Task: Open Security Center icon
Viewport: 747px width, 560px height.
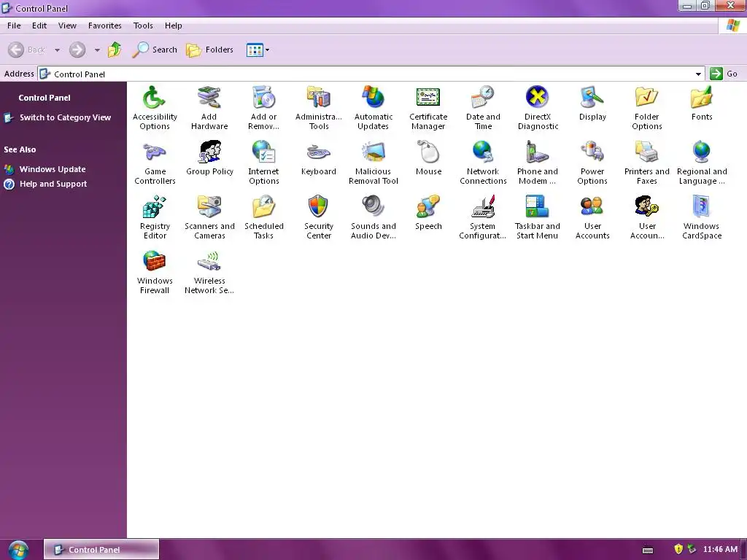Action: coord(319,217)
